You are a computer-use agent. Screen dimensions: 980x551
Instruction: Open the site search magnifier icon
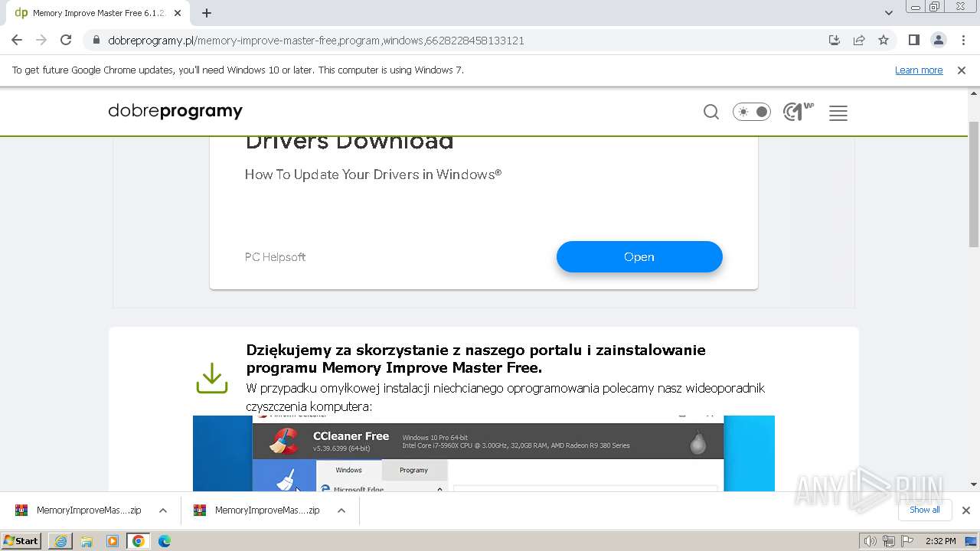coord(711,112)
